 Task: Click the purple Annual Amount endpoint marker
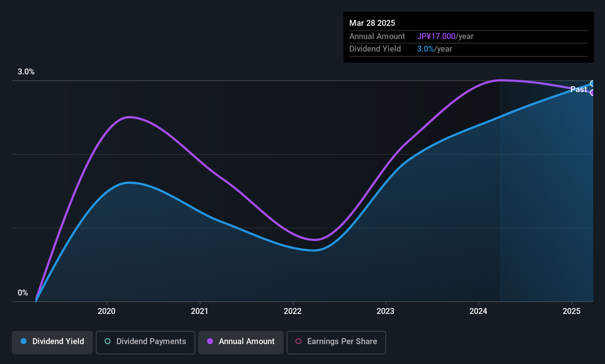tap(592, 92)
